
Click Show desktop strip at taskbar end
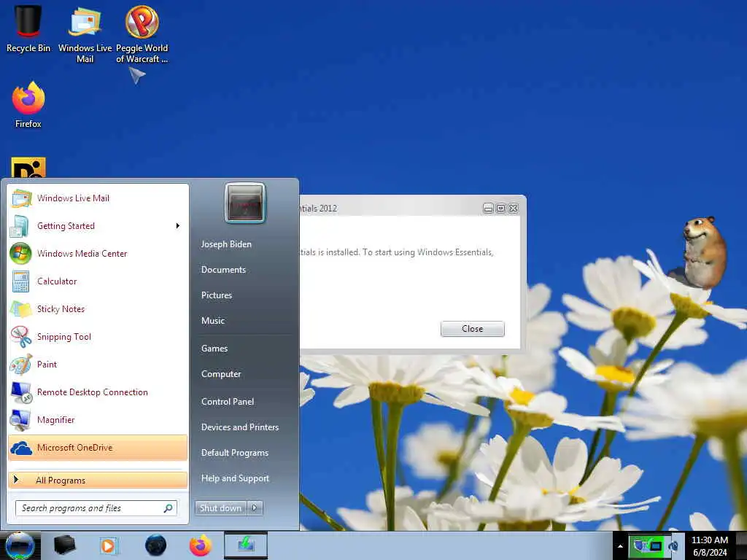[x=742, y=545]
